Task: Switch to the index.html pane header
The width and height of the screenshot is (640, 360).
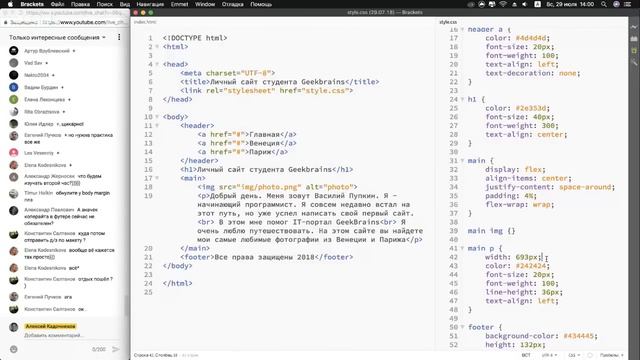Action: point(145,22)
